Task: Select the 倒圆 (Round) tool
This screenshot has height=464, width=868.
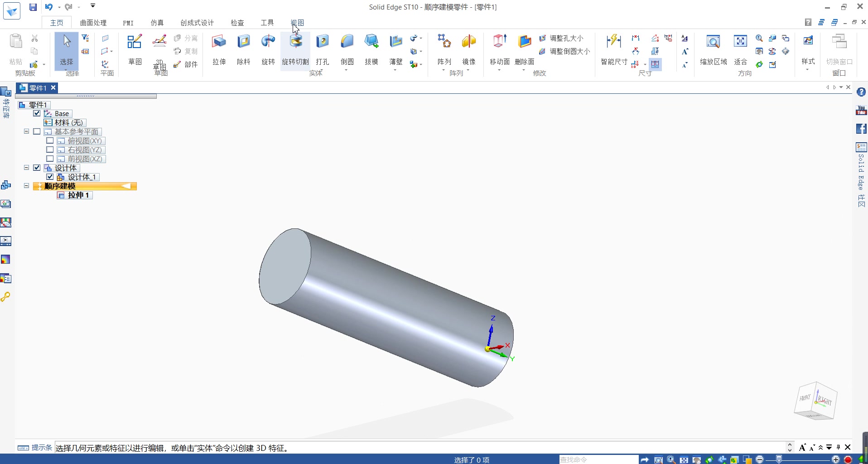Action: coord(347,50)
